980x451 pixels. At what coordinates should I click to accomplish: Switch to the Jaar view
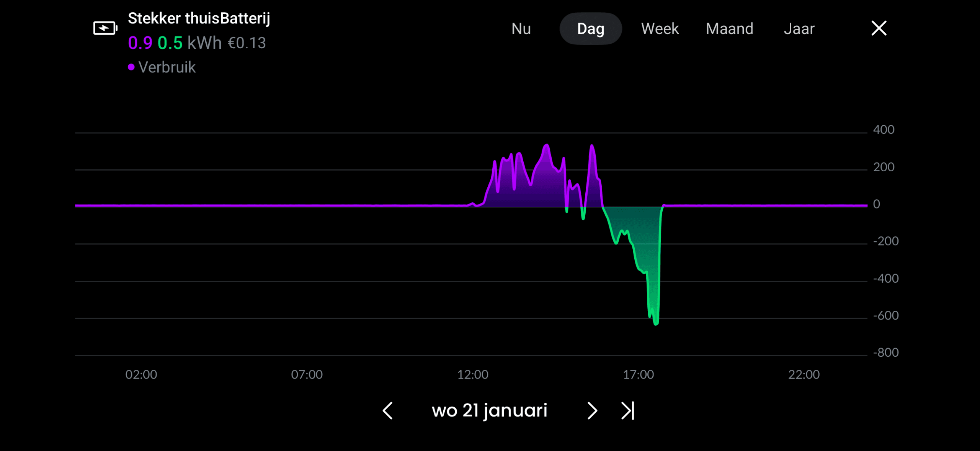(799, 29)
